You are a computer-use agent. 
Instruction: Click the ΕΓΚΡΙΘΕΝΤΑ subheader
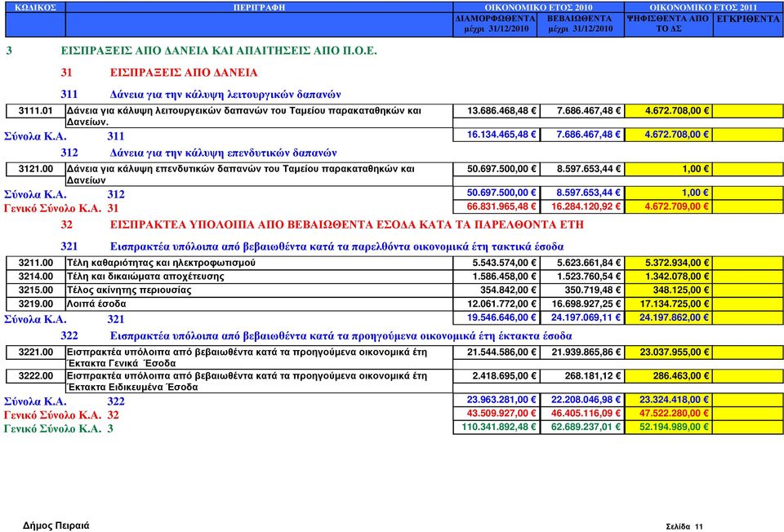(x=748, y=24)
